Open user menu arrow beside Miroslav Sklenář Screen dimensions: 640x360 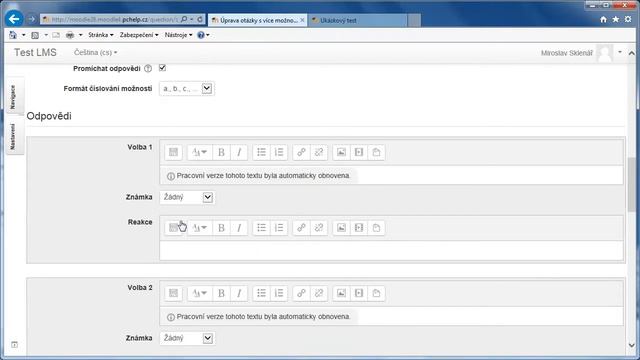click(620, 52)
